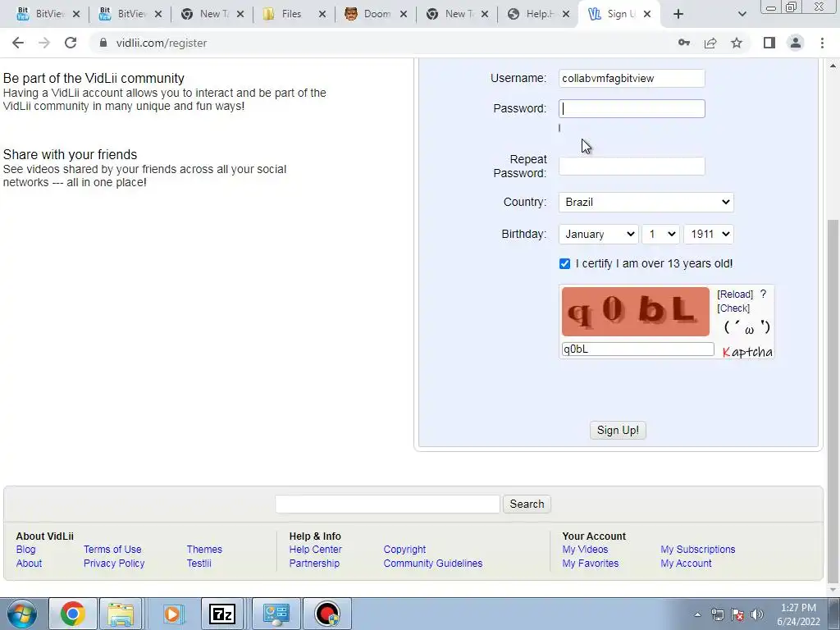This screenshot has height=630, width=840.
Task: Click the Chrome icon in the taskbar
Action: coord(73,614)
